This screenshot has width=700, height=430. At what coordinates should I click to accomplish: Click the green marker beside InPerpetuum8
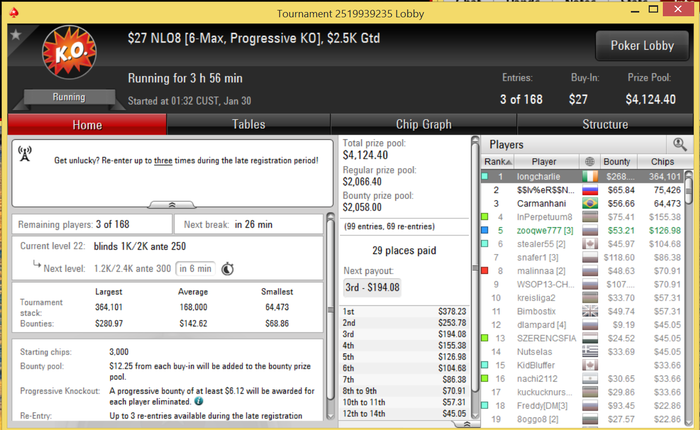[x=484, y=217]
